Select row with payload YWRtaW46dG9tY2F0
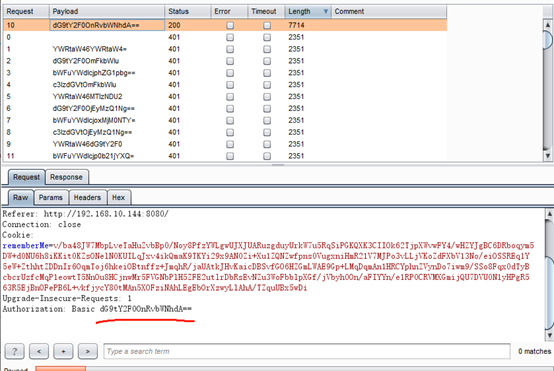Screen dimensions: 554x371 point(225,144)
